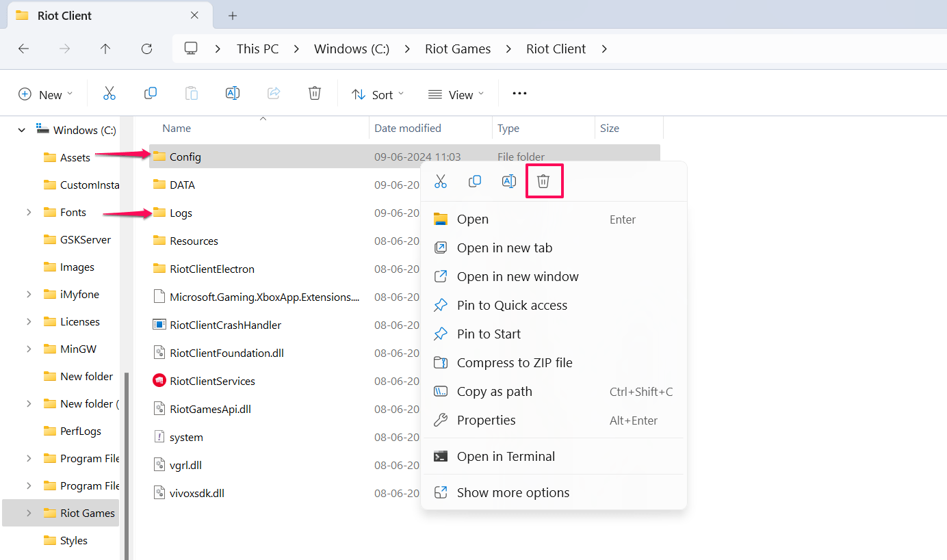947x560 pixels.
Task: Click the Copy icon in the toolbar
Action: point(151,94)
